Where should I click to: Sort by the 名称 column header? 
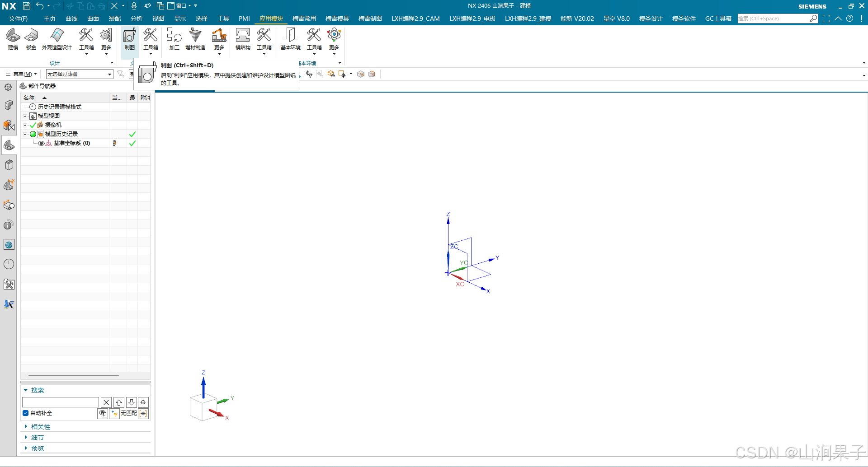[65, 98]
